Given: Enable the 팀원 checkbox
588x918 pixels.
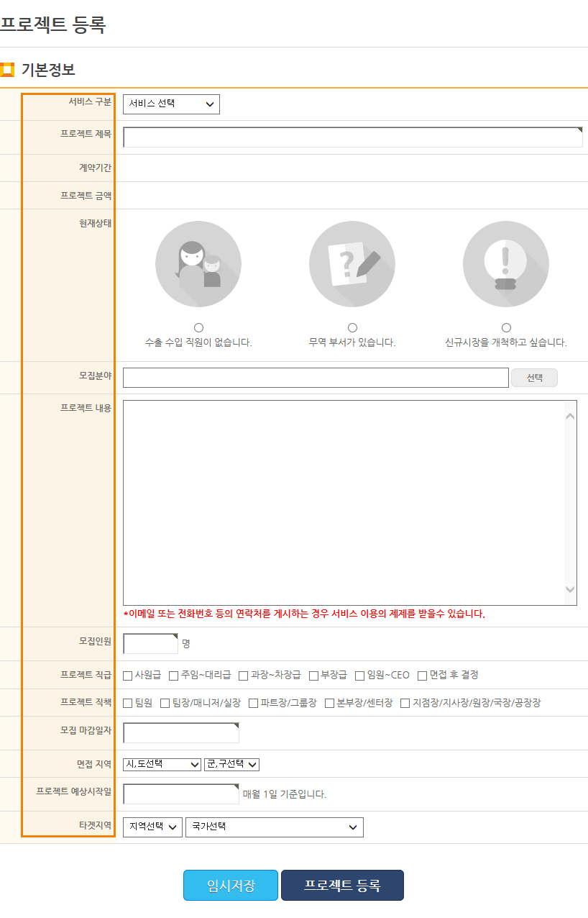Looking at the screenshot, I should [x=128, y=703].
